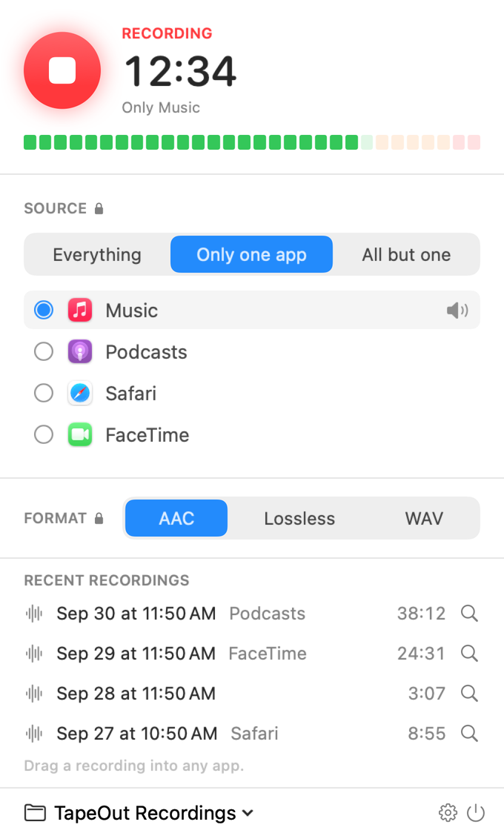Quit the app with the power icon
This screenshot has width=504, height=836.
point(476,812)
